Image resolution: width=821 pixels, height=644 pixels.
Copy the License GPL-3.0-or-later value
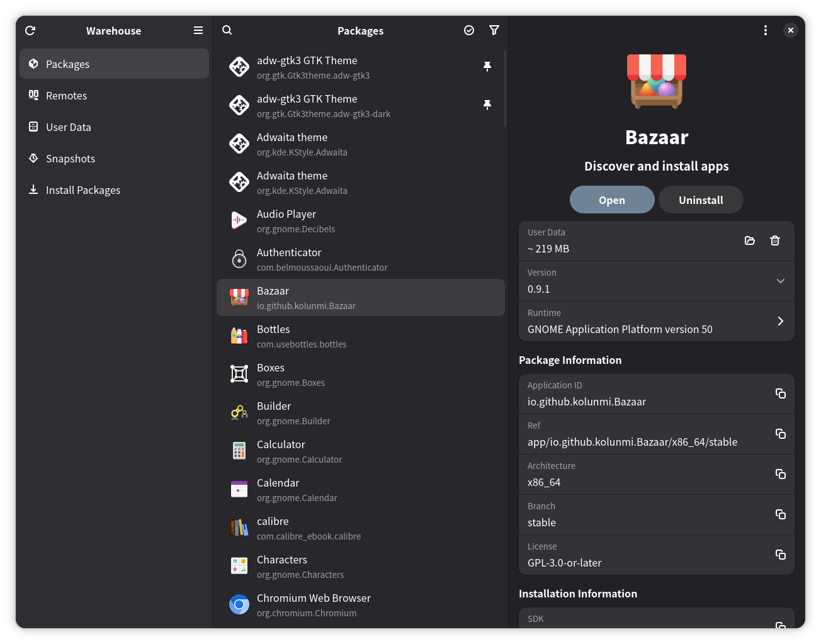pyautogui.click(x=781, y=555)
